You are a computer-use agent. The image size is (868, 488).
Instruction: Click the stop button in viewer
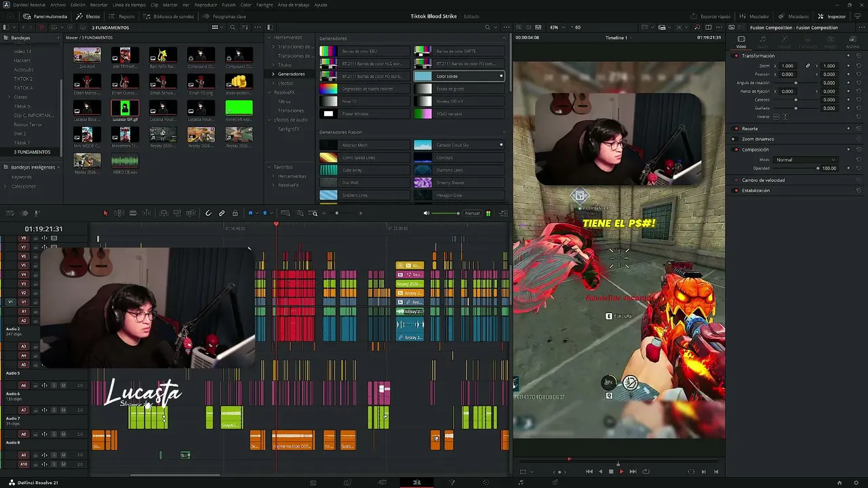(611, 472)
